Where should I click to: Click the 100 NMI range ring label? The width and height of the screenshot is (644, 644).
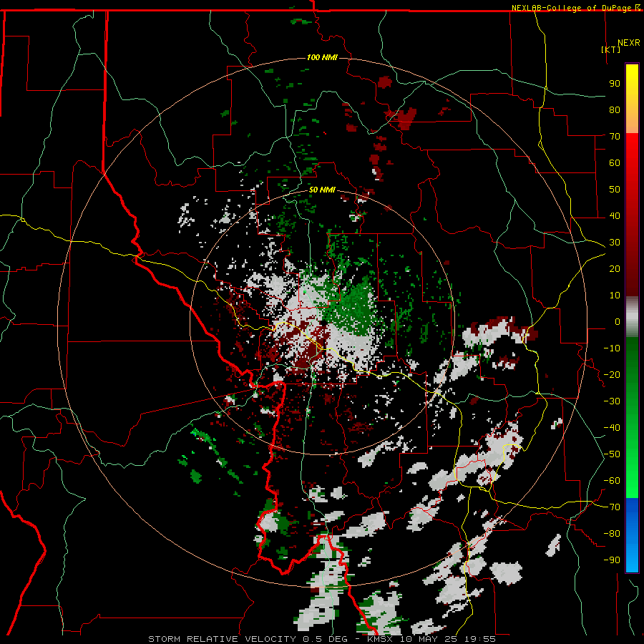pyautogui.click(x=322, y=57)
